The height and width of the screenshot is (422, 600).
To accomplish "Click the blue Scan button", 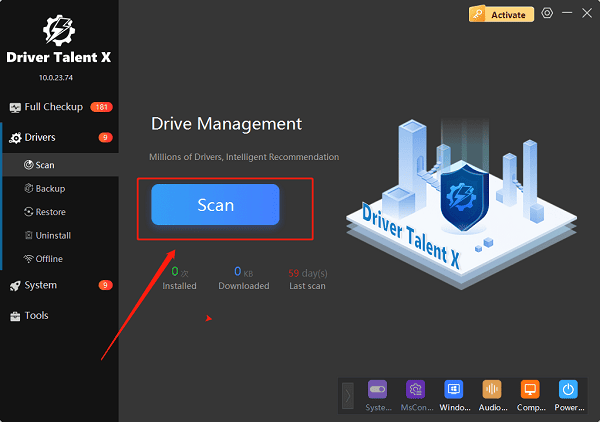I will 215,205.
